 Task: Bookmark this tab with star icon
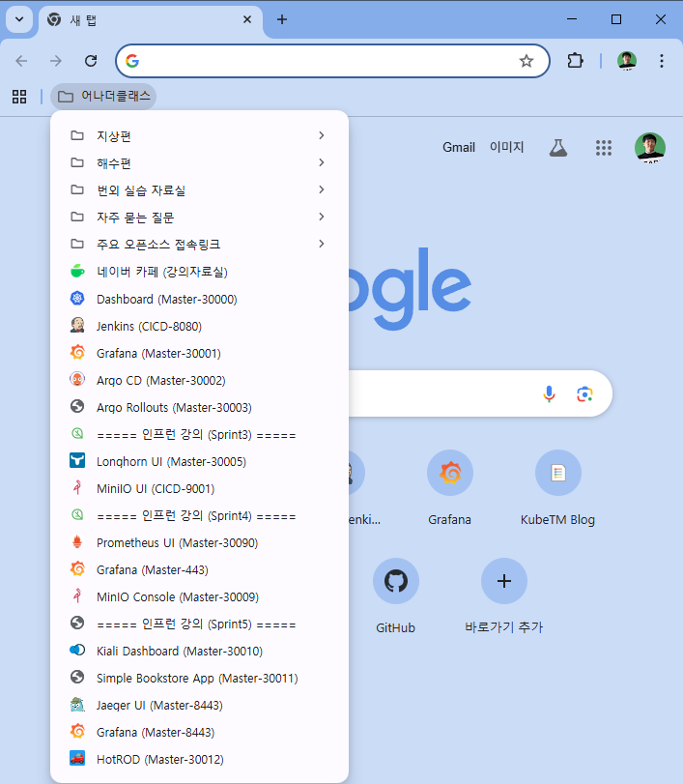[x=526, y=61]
